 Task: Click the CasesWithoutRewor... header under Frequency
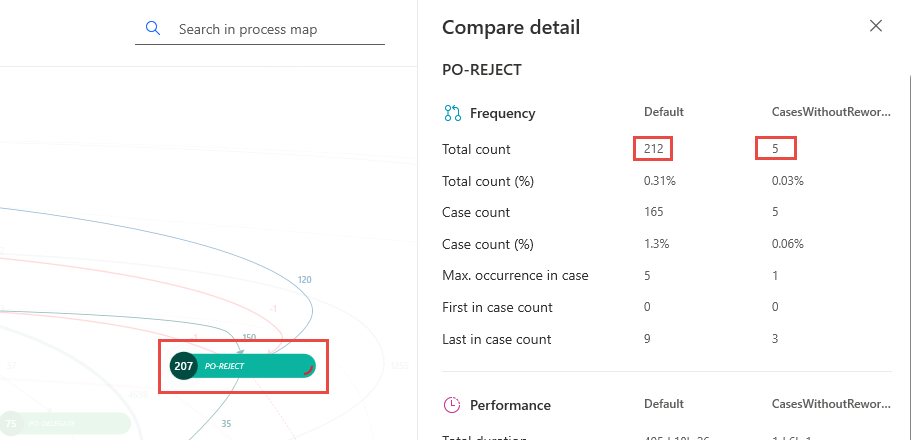(x=831, y=112)
